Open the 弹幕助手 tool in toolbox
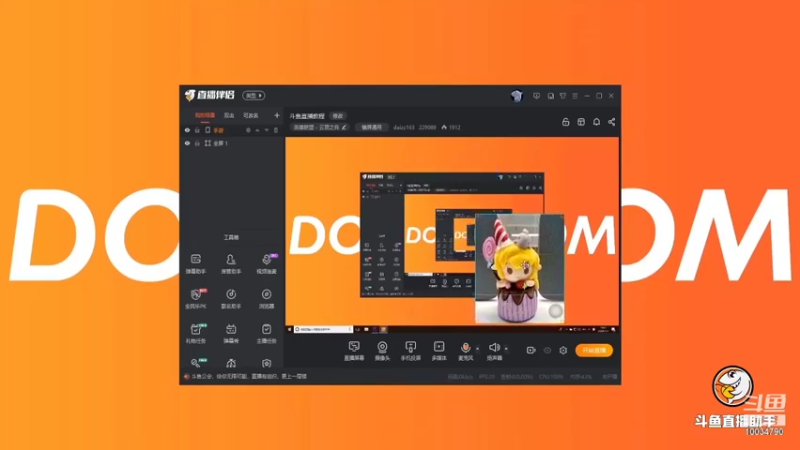 196,264
